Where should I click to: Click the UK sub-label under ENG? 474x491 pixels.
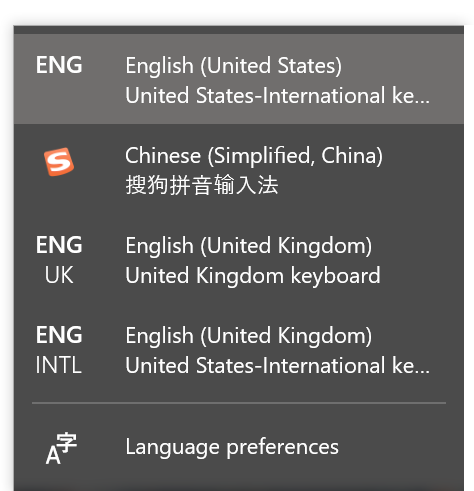[59, 275]
